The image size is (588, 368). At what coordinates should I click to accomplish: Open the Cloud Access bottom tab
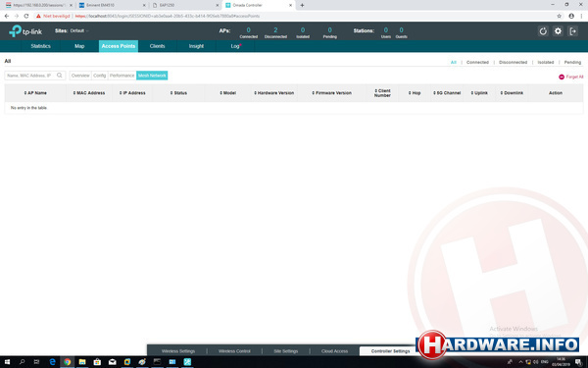click(334, 351)
